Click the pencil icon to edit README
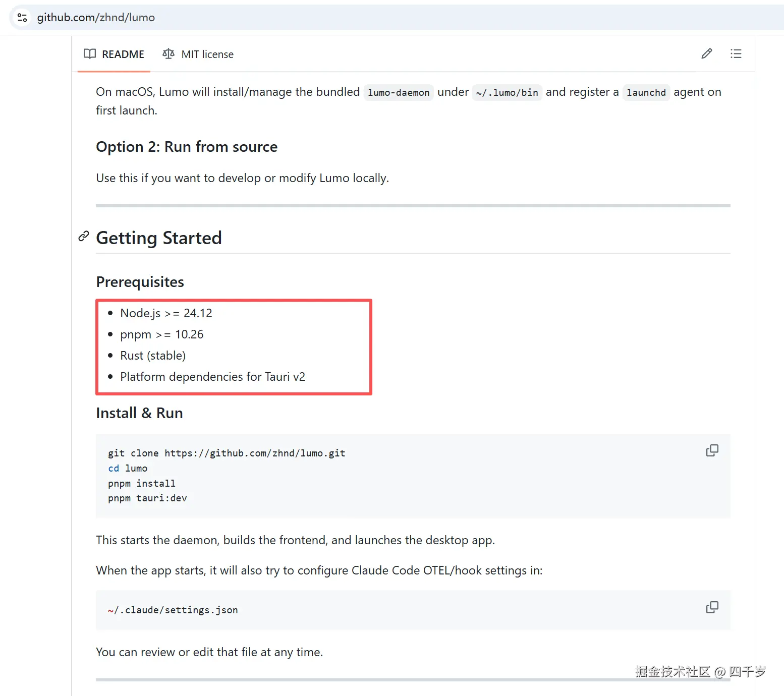784x696 pixels. [x=707, y=53]
